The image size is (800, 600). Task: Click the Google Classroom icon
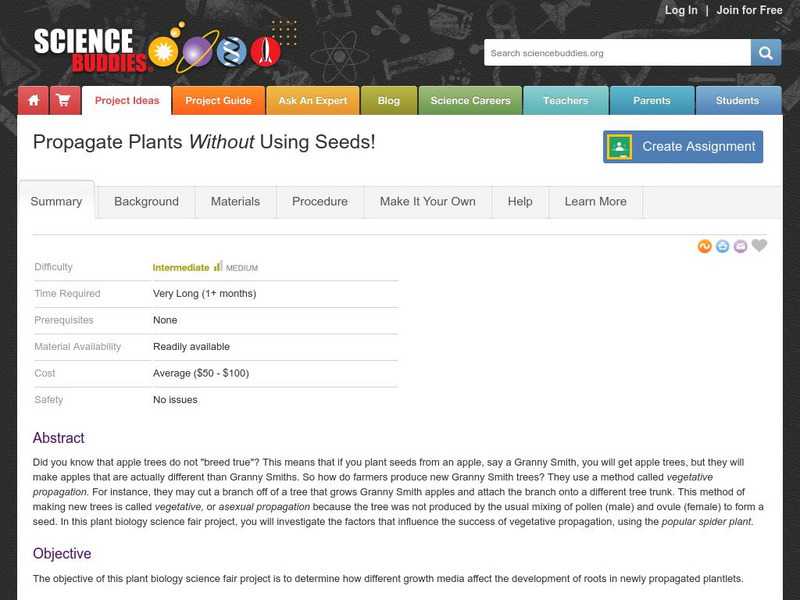point(619,146)
